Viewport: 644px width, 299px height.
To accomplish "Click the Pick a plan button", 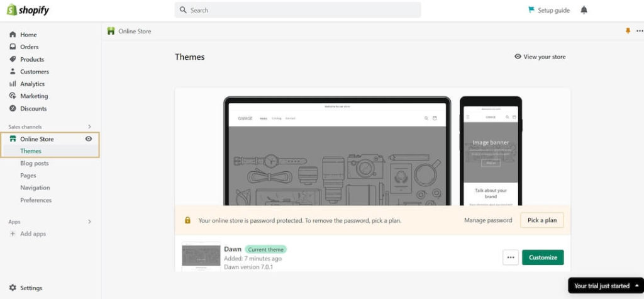I will [542, 220].
